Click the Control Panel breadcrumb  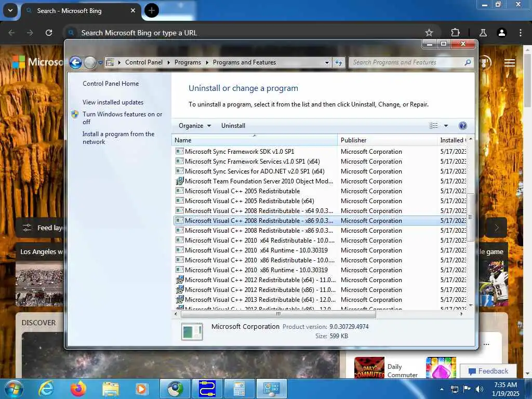[x=143, y=62]
